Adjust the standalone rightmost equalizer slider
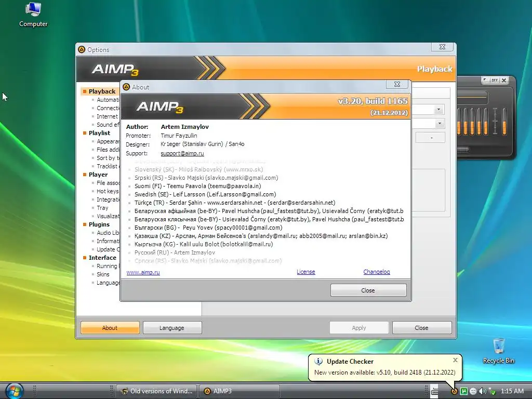 (504, 121)
